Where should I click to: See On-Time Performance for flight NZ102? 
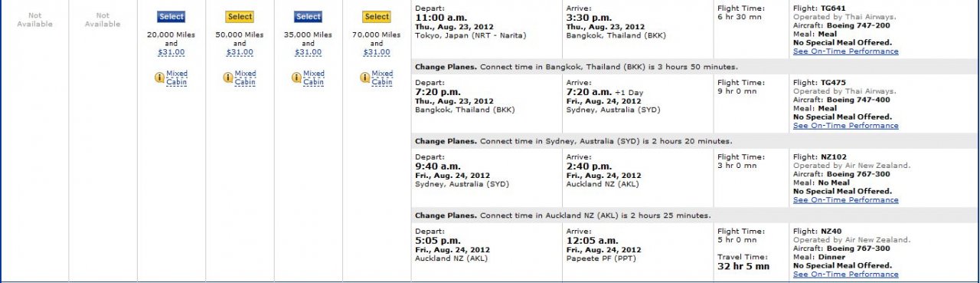coord(845,200)
